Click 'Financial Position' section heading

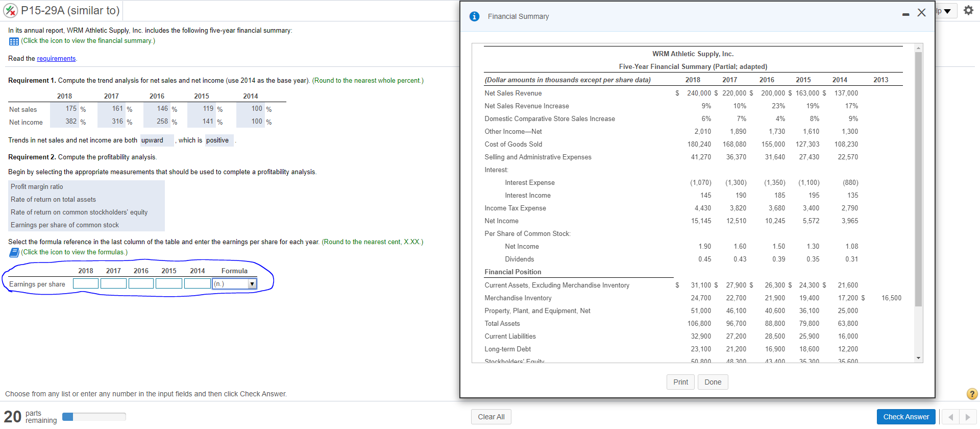click(513, 272)
